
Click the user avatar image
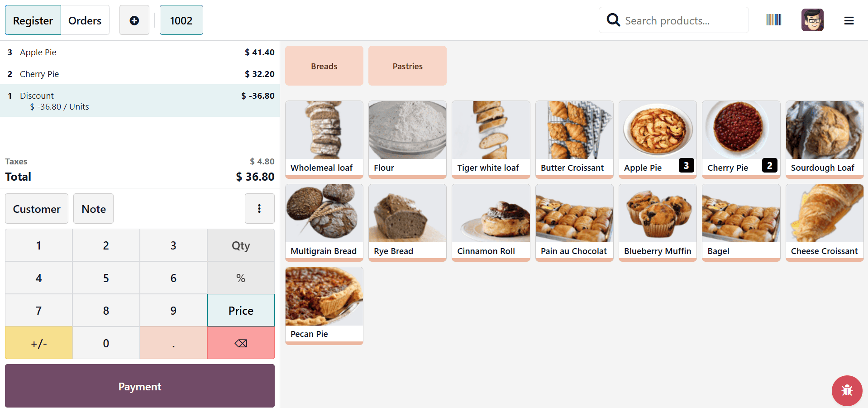point(812,20)
